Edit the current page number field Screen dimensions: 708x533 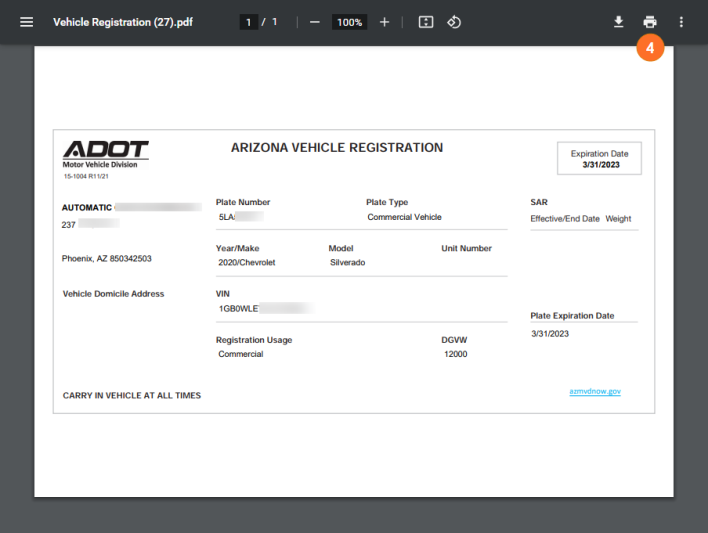(248, 22)
